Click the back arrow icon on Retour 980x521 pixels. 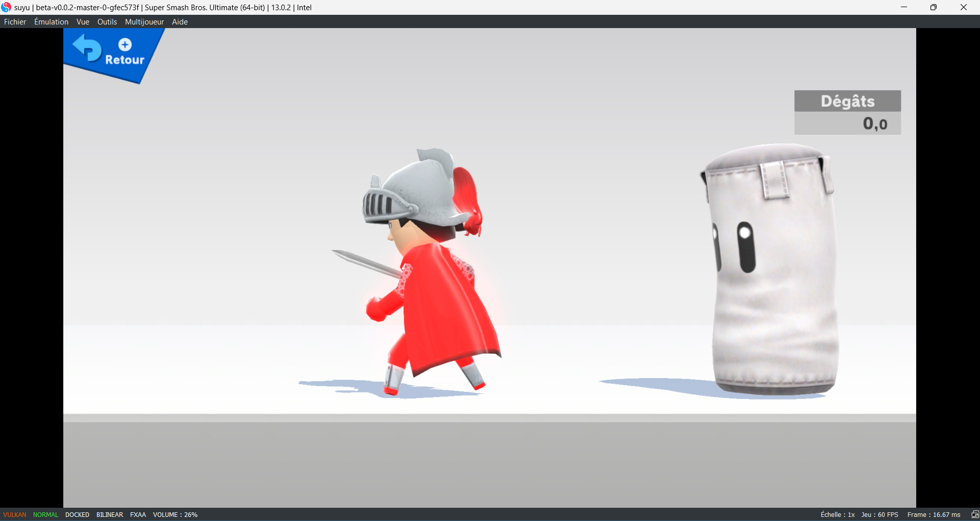(86, 47)
